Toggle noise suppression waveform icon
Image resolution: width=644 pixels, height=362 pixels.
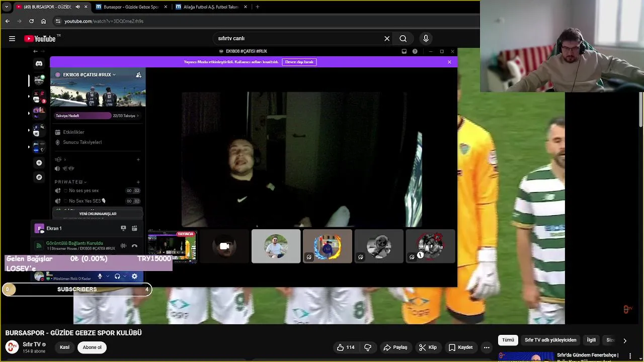(x=123, y=246)
